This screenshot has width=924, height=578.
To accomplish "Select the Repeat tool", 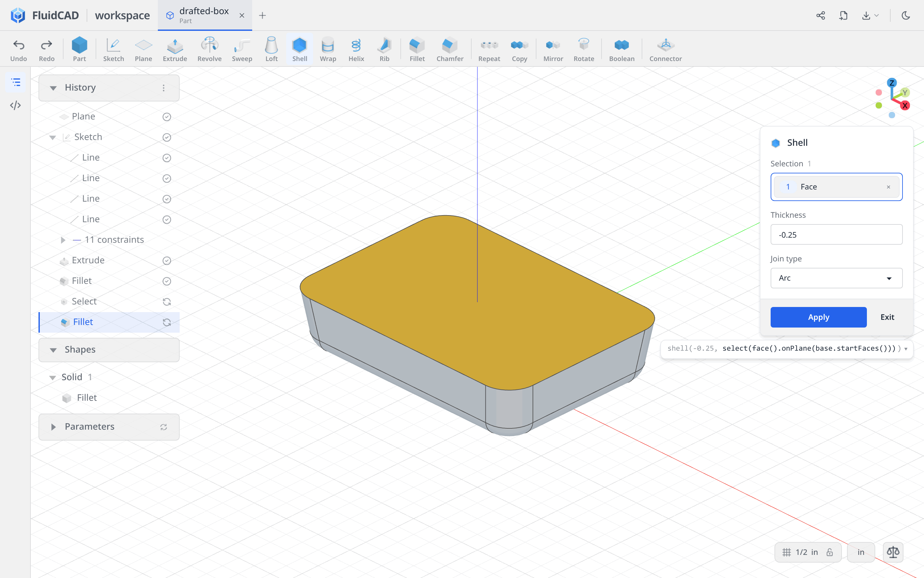I will click(x=489, y=49).
